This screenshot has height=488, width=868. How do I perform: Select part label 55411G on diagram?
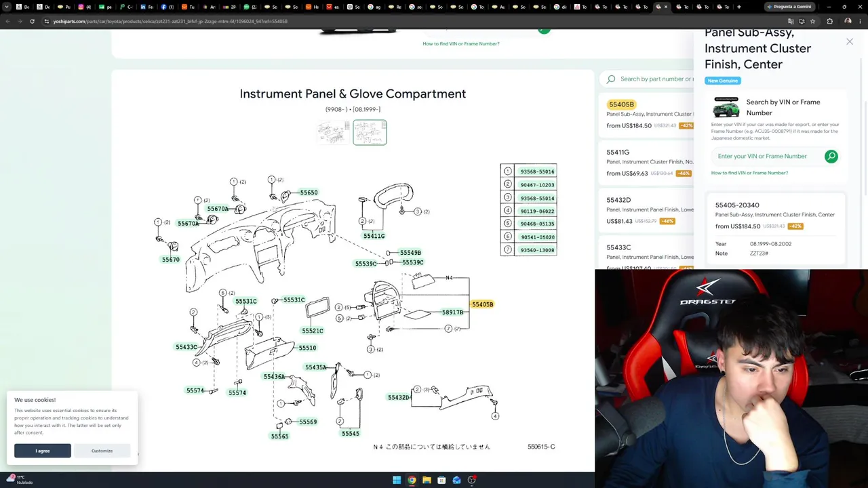[374, 236]
